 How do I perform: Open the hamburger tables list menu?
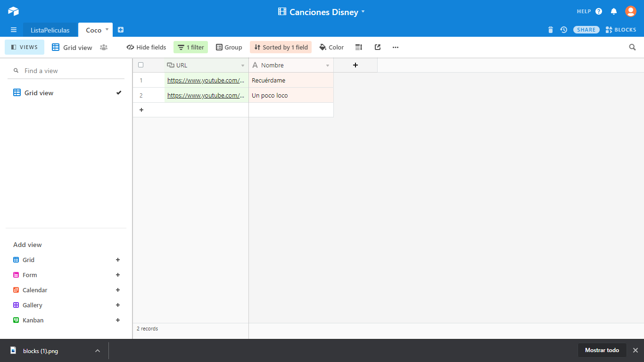(x=14, y=30)
